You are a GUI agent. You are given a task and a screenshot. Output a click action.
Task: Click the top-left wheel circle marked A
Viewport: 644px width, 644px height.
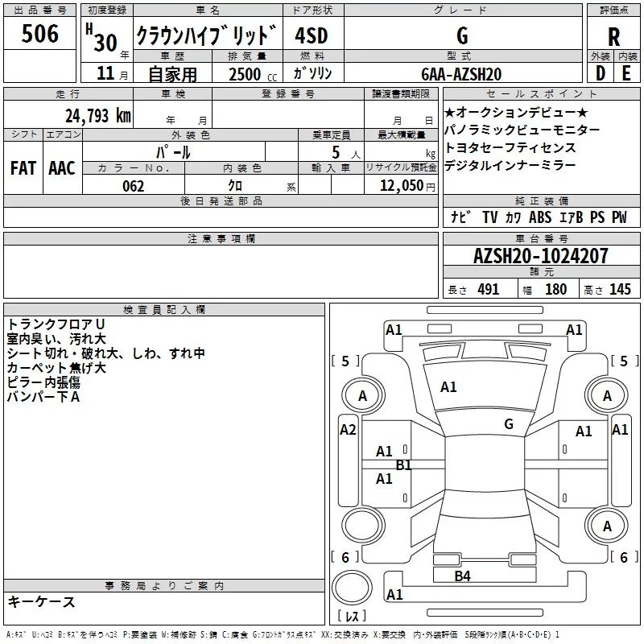coord(362,395)
